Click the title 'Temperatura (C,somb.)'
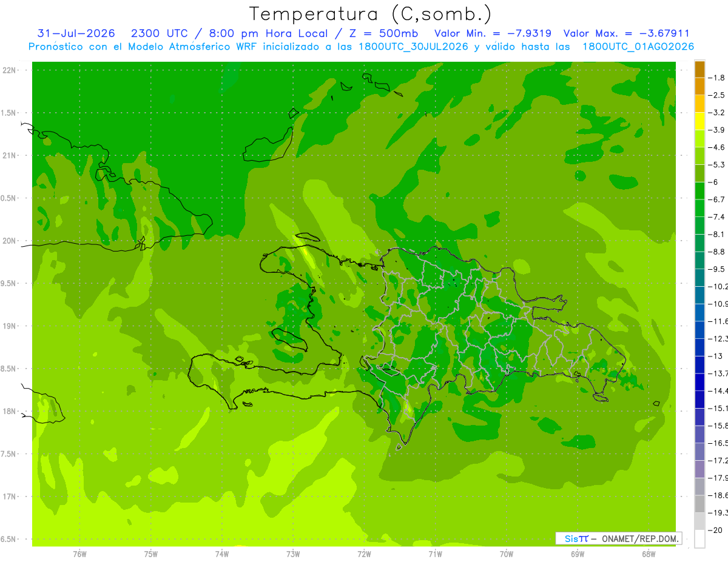This screenshot has height=562, width=728. pyautogui.click(x=371, y=13)
